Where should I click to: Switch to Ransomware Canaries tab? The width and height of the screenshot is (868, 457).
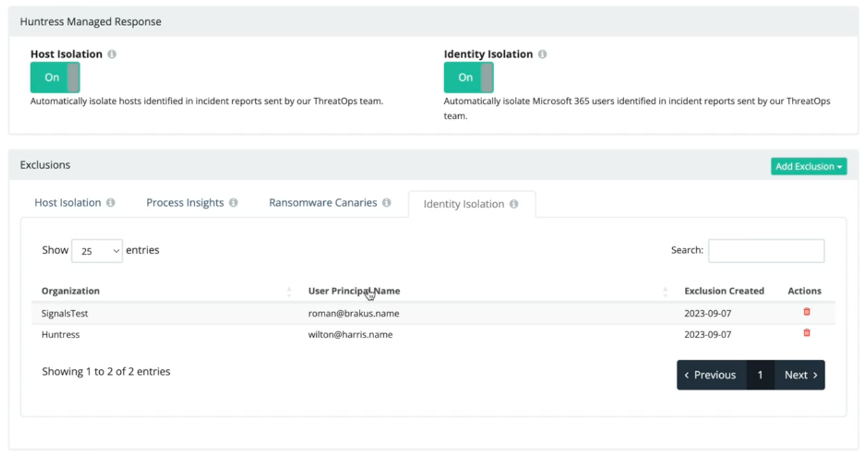330,203
